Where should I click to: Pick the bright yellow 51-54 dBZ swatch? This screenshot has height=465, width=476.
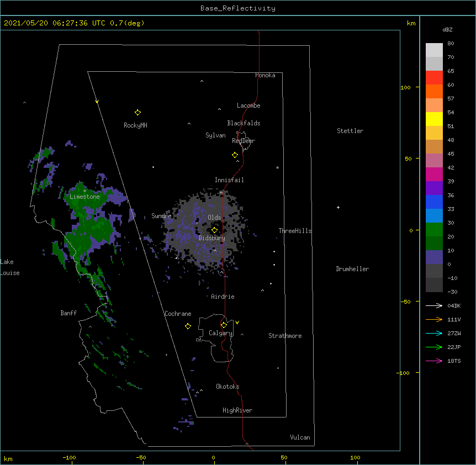tap(434, 119)
